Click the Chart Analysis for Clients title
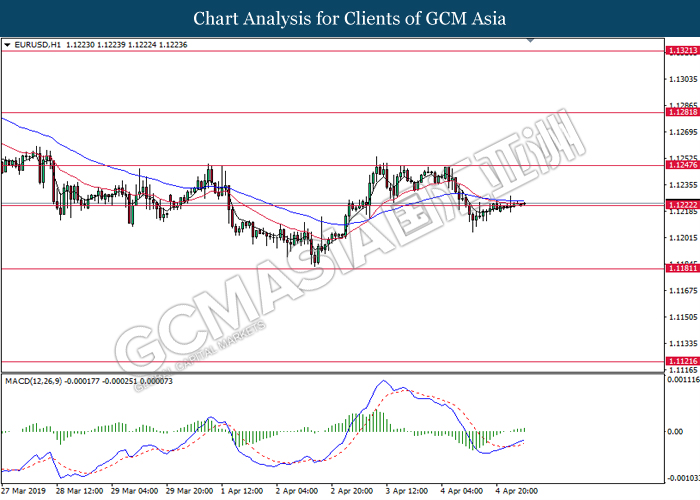Image resolution: width=700 pixels, height=500 pixels. click(350, 18)
